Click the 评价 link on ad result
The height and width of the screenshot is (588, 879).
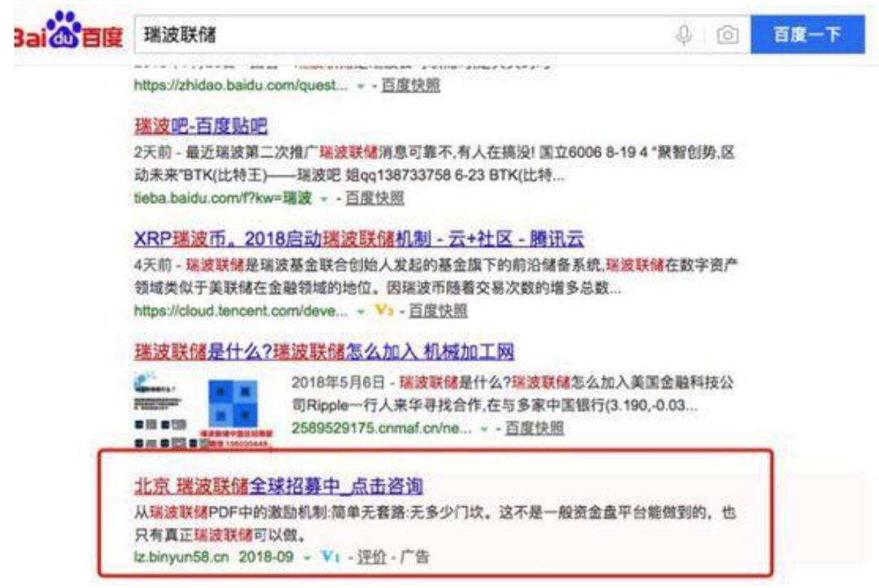click(x=372, y=556)
